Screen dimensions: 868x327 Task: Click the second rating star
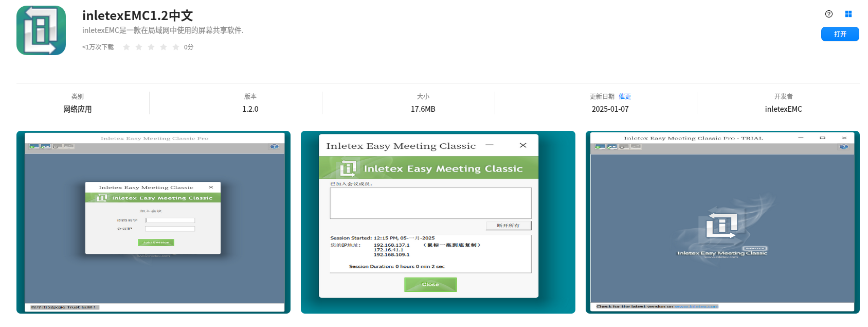point(139,47)
